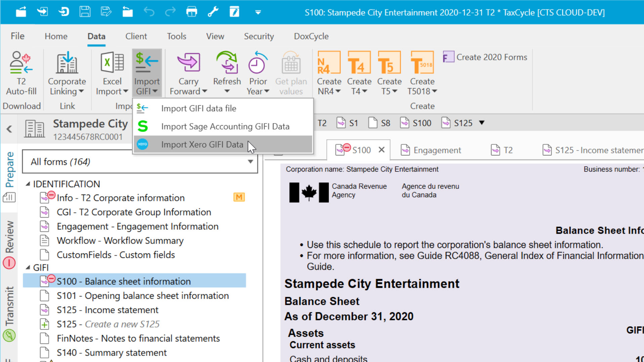Click the S125 form shortcut in form bar
644x362 pixels.
(x=457, y=123)
